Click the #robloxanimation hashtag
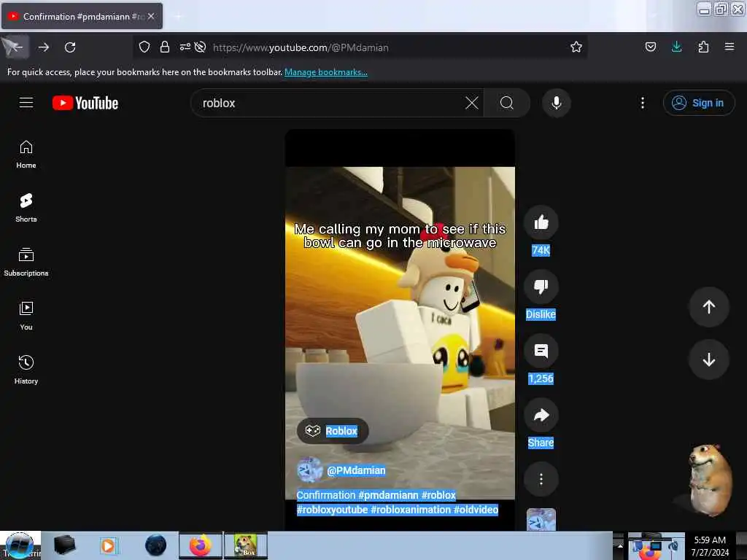 tap(411, 510)
